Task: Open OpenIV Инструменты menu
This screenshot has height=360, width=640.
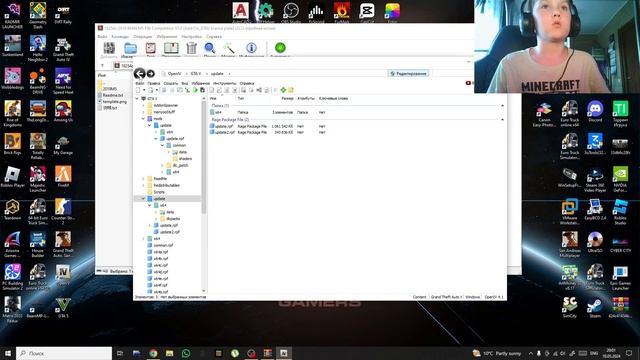Action: click(x=224, y=83)
